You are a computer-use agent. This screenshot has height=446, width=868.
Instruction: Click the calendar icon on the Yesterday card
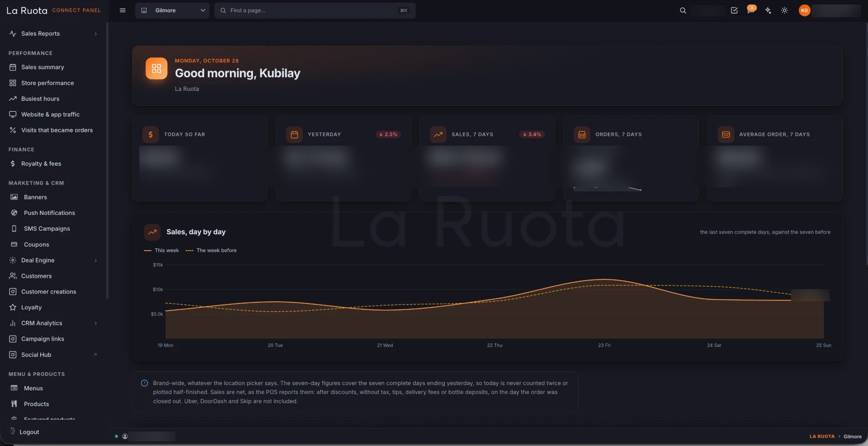(x=294, y=134)
